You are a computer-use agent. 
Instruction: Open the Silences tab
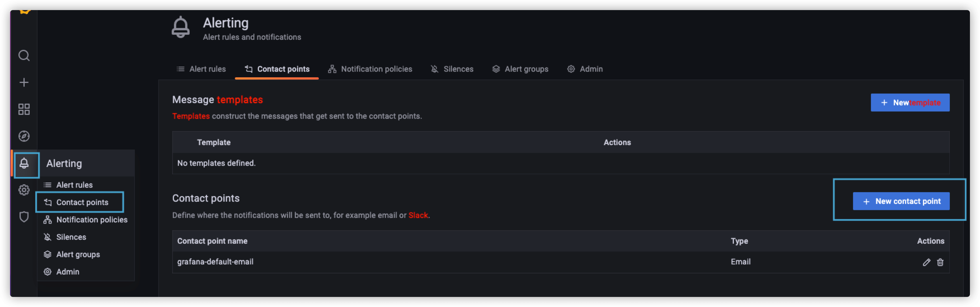(x=452, y=69)
